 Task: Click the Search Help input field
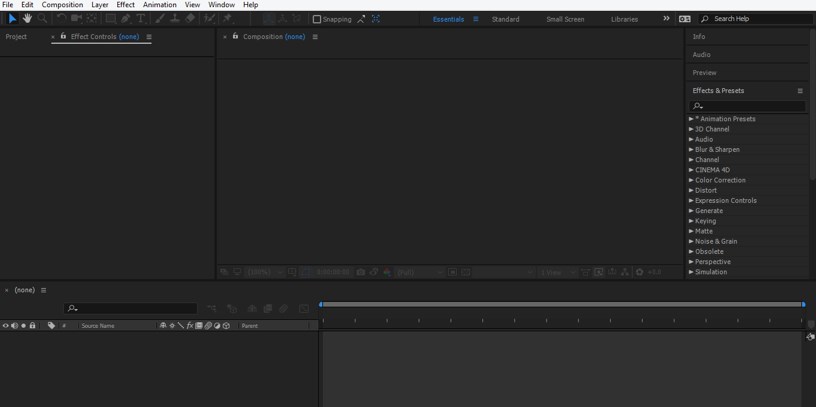tap(755, 19)
